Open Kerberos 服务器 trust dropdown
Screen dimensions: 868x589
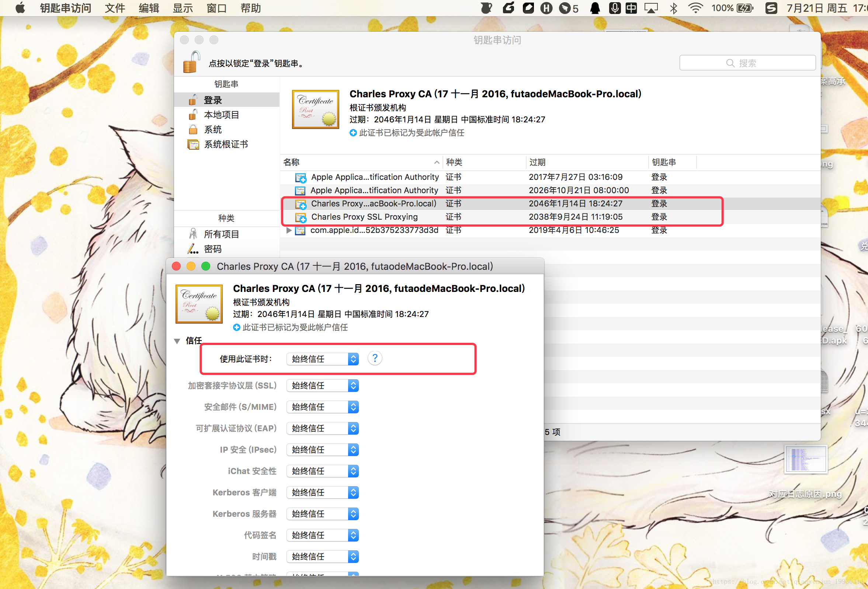click(322, 513)
